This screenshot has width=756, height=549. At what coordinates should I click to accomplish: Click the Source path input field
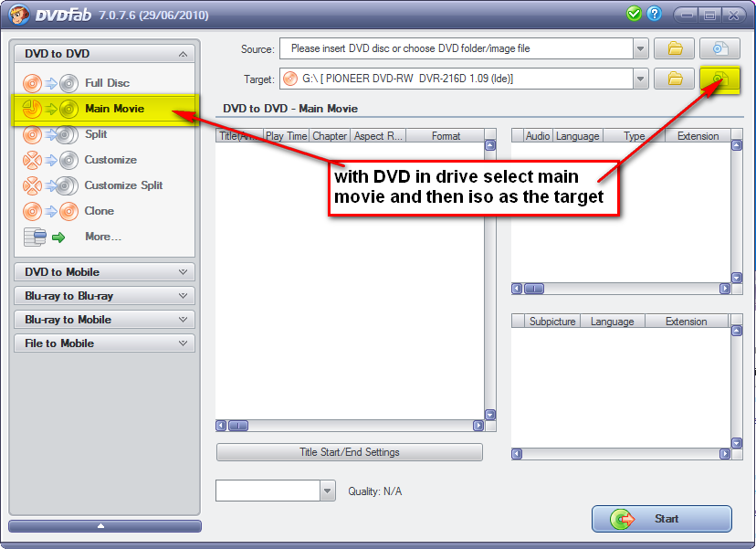[x=457, y=48]
